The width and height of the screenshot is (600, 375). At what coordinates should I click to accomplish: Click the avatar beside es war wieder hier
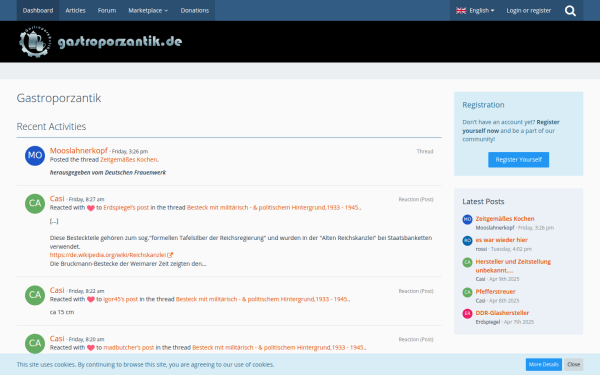tap(467, 241)
